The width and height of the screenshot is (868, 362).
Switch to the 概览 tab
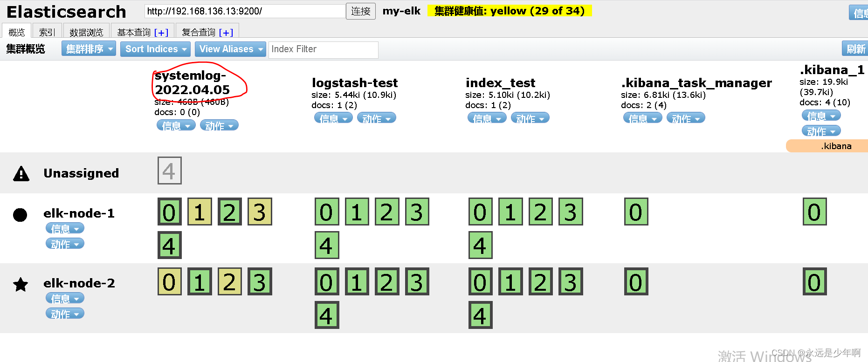pos(17,31)
